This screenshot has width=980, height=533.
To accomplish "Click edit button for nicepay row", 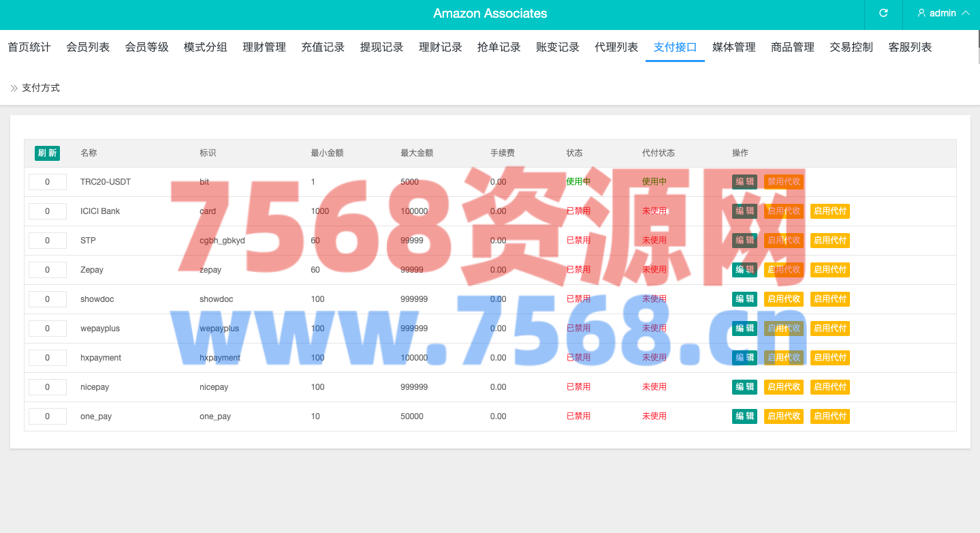I will [x=744, y=387].
